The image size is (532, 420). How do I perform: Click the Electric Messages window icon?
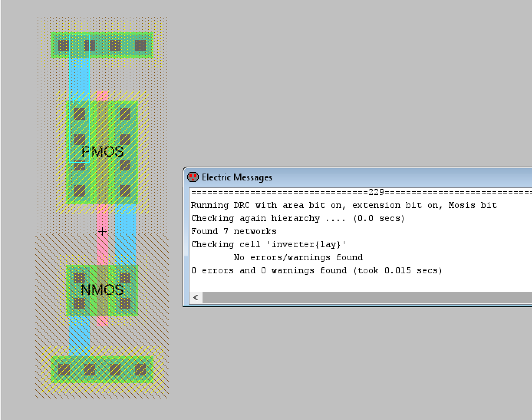click(193, 177)
